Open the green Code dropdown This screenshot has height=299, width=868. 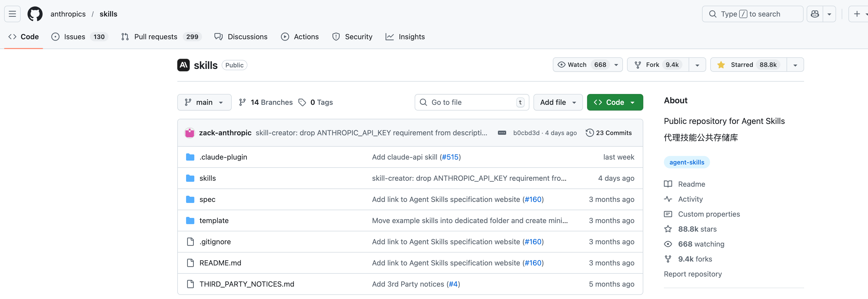point(615,102)
